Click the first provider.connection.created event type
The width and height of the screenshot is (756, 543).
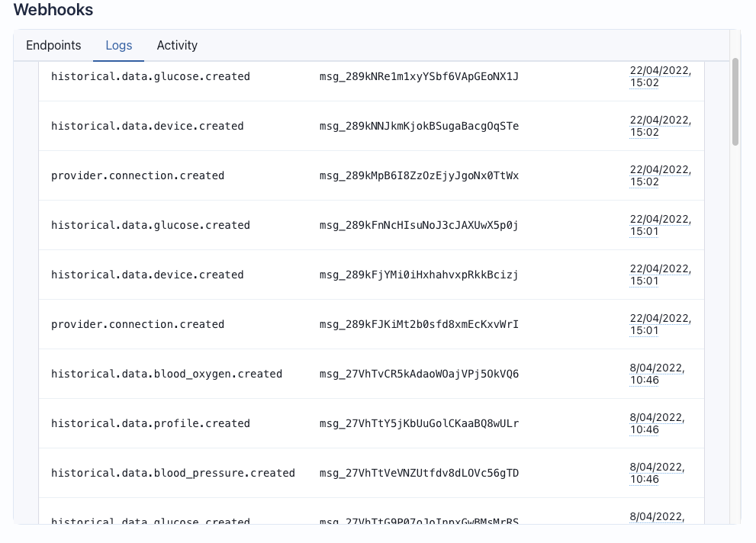click(x=138, y=176)
